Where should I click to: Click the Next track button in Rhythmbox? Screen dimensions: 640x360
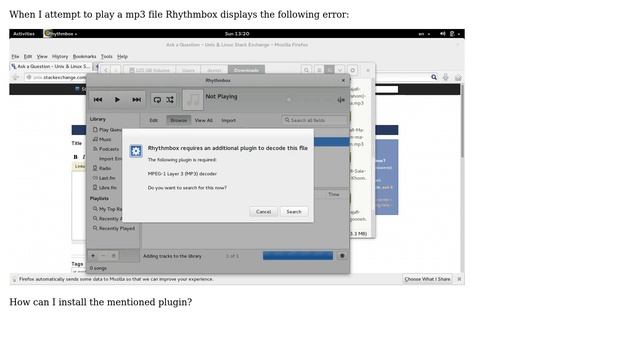(136, 100)
